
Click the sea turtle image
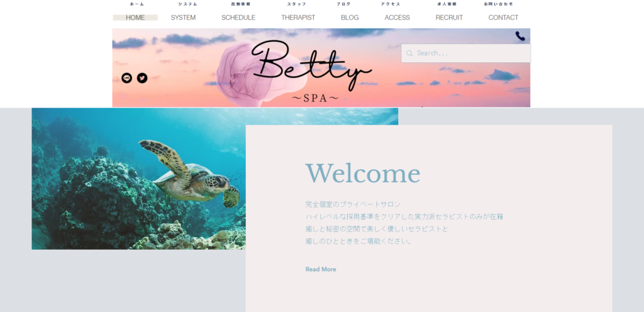pos(139,179)
